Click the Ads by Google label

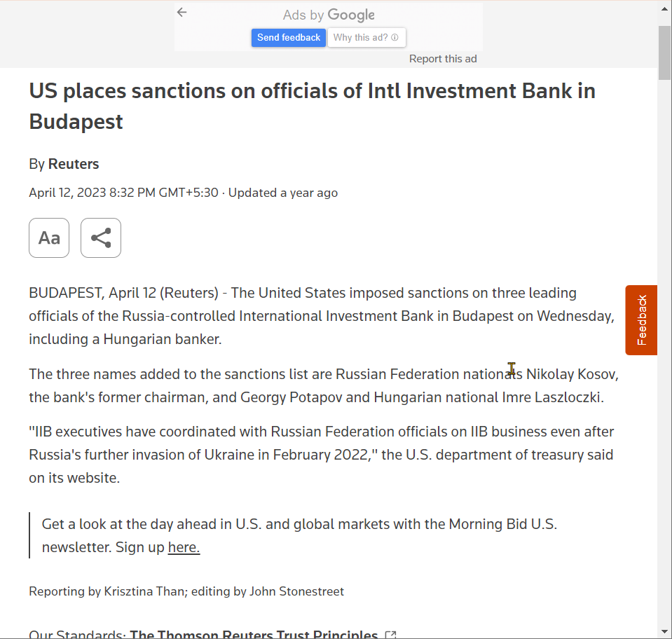(329, 15)
